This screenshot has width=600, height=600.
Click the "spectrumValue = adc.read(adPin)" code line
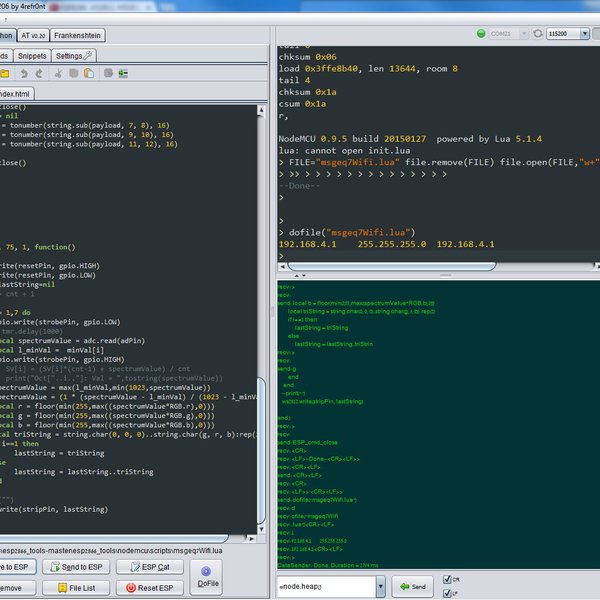pos(72,341)
